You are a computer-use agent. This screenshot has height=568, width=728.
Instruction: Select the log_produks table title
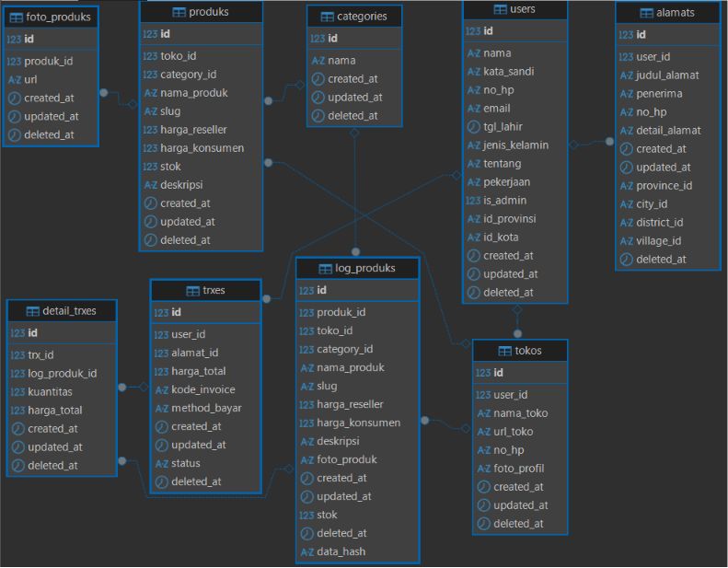point(365,269)
